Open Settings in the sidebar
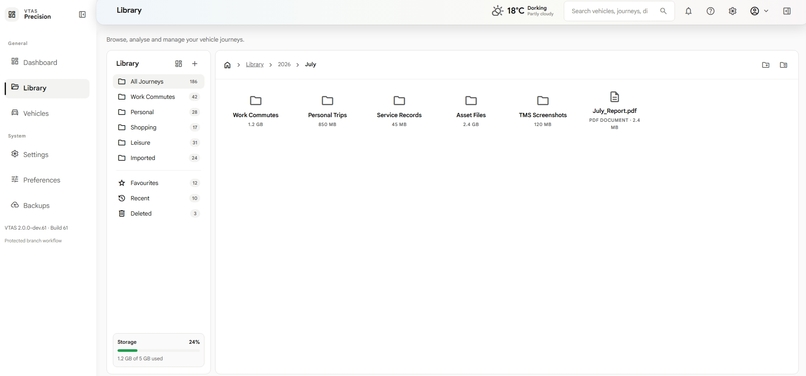 click(x=46, y=154)
